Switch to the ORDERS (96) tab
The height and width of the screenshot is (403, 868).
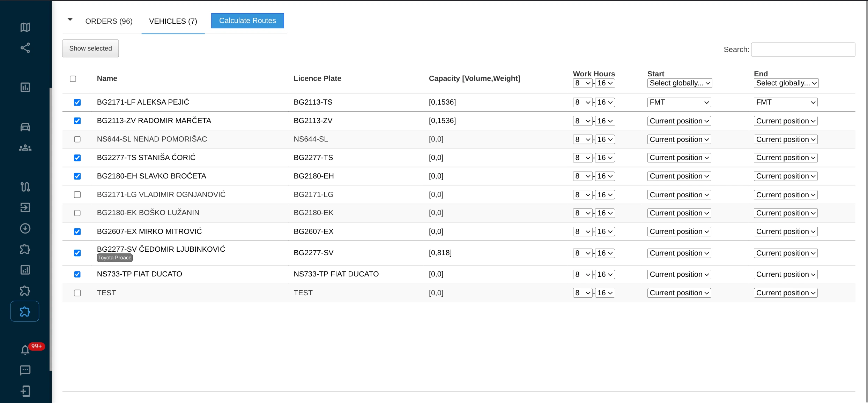(109, 21)
